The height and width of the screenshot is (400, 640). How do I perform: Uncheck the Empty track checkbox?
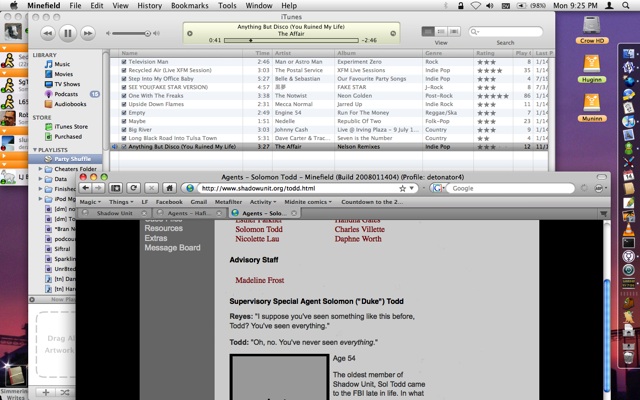(124, 113)
